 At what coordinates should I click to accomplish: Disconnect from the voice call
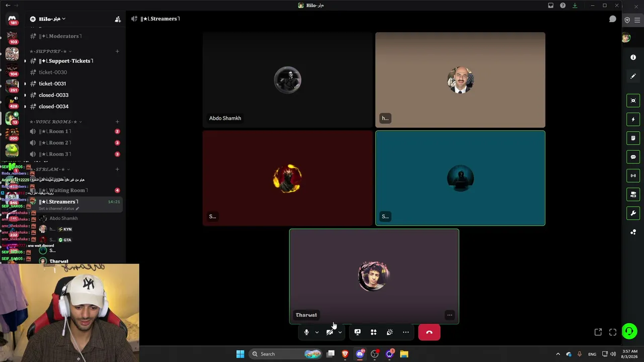(x=429, y=332)
